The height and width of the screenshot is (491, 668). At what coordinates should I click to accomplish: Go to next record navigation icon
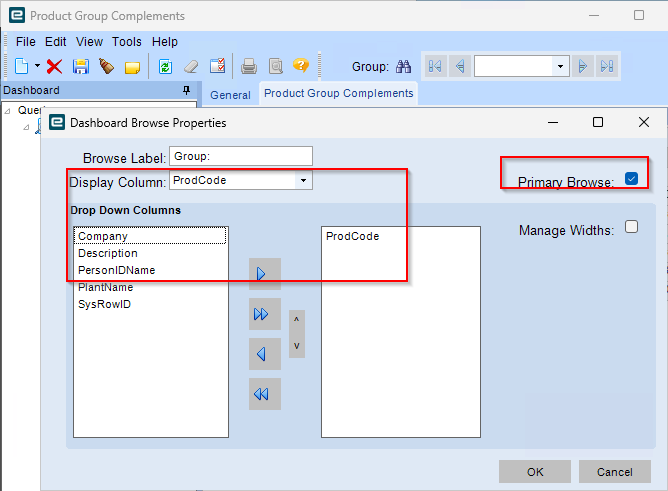click(x=583, y=66)
